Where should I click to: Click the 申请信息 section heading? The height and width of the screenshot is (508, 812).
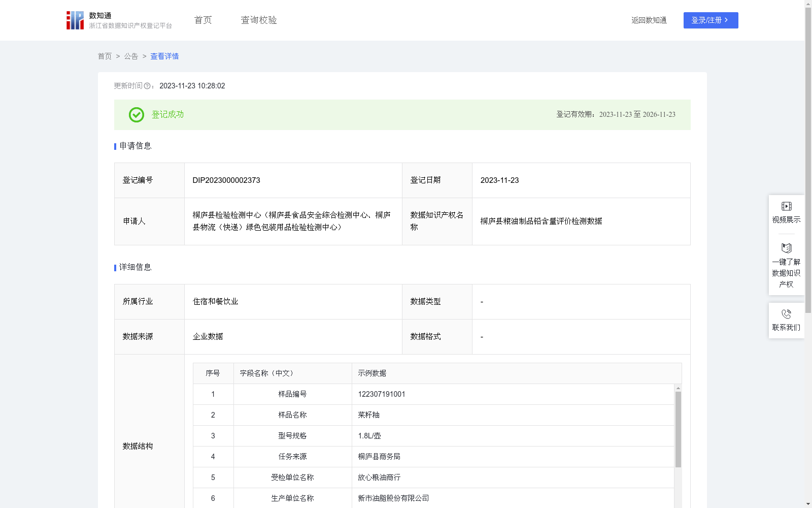click(x=136, y=146)
